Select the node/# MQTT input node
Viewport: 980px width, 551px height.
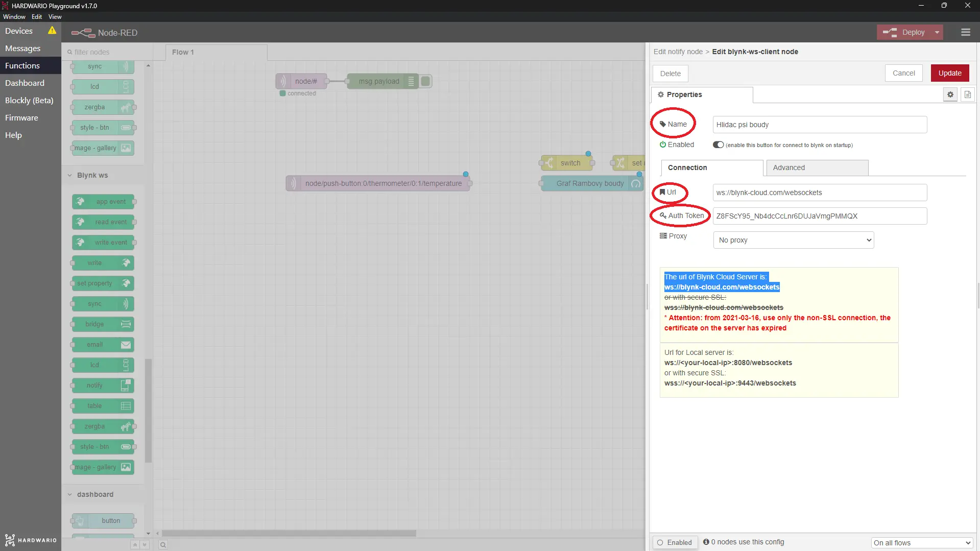coord(301,81)
